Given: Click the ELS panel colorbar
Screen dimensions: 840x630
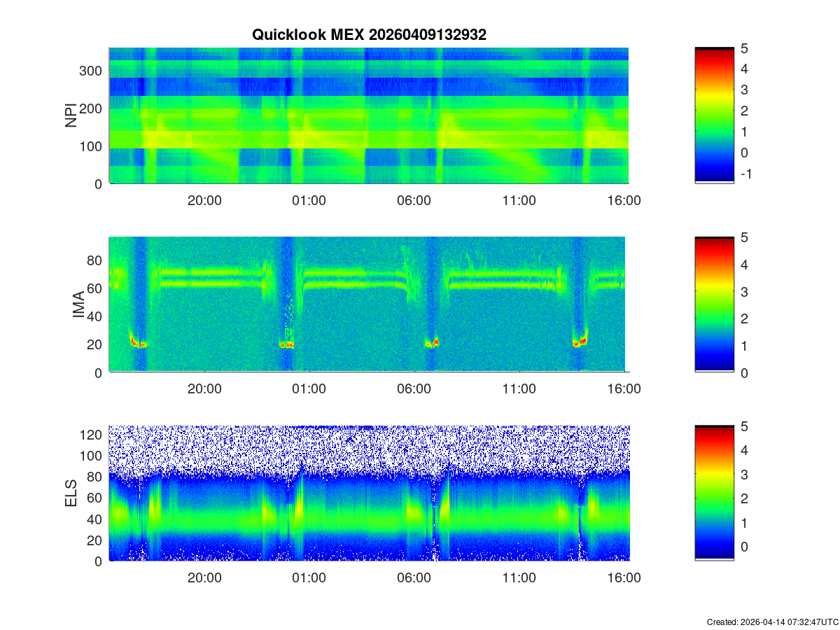Looking at the screenshot, I should [714, 493].
